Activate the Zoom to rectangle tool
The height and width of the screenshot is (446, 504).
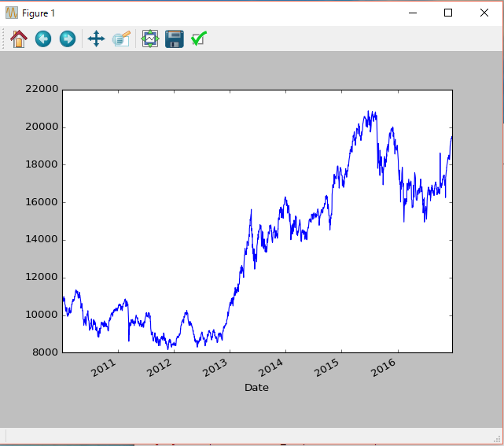click(x=121, y=39)
